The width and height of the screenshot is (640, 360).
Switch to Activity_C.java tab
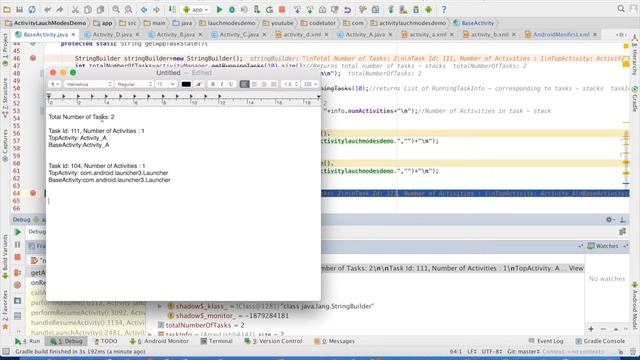[x=239, y=34]
